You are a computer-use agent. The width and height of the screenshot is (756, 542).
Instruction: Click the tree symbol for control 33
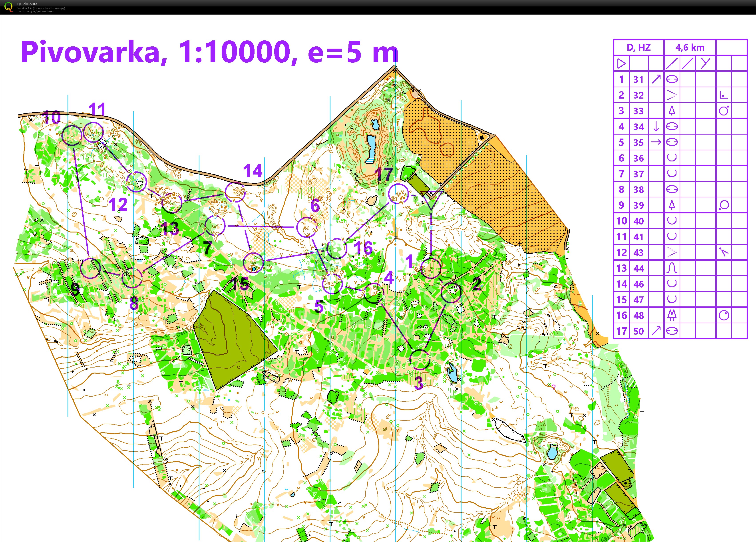672,111
